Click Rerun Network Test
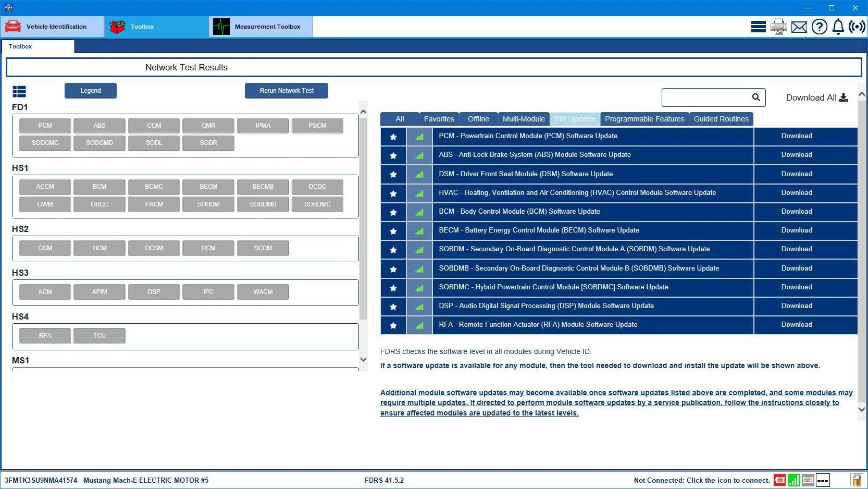The image size is (868, 489). tap(287, 91)
